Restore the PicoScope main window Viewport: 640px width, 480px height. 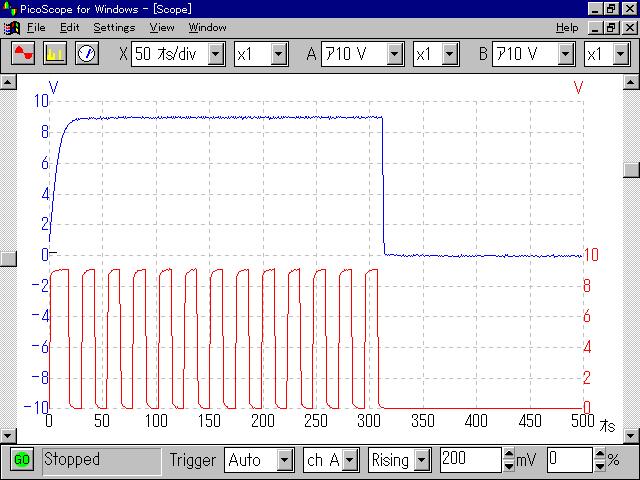tap(611, 9)
